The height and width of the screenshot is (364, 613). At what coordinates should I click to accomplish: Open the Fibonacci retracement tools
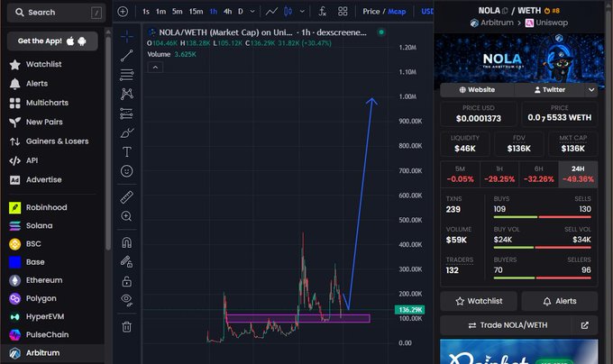127,75
